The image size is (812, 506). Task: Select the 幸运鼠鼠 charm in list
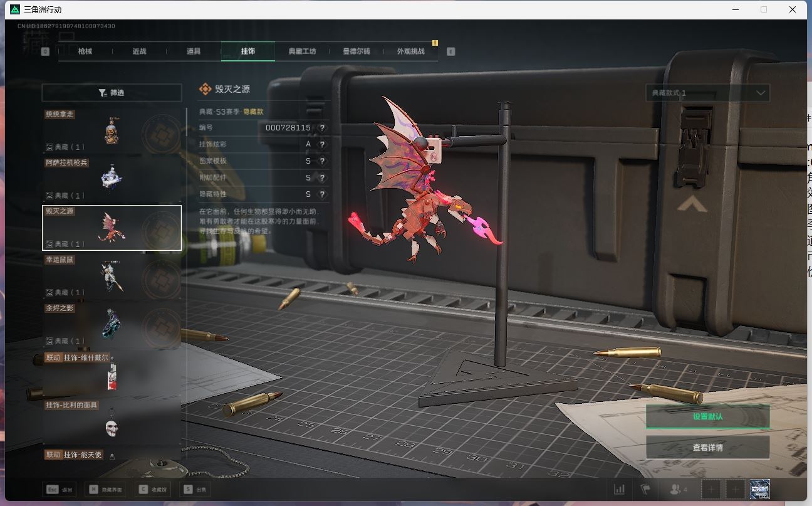(x=112, y=276)
